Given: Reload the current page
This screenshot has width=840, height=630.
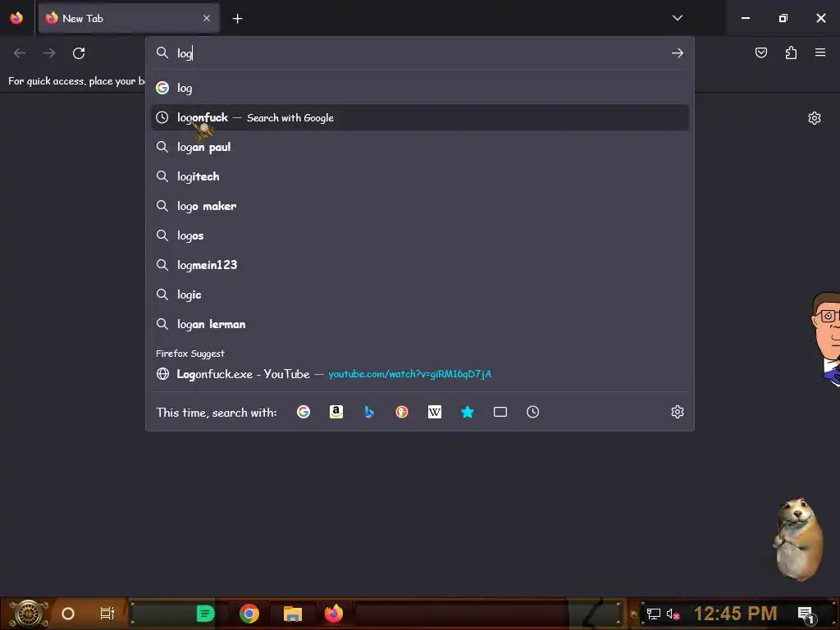Looking at the screenshot, I should [x=79, y=53].
